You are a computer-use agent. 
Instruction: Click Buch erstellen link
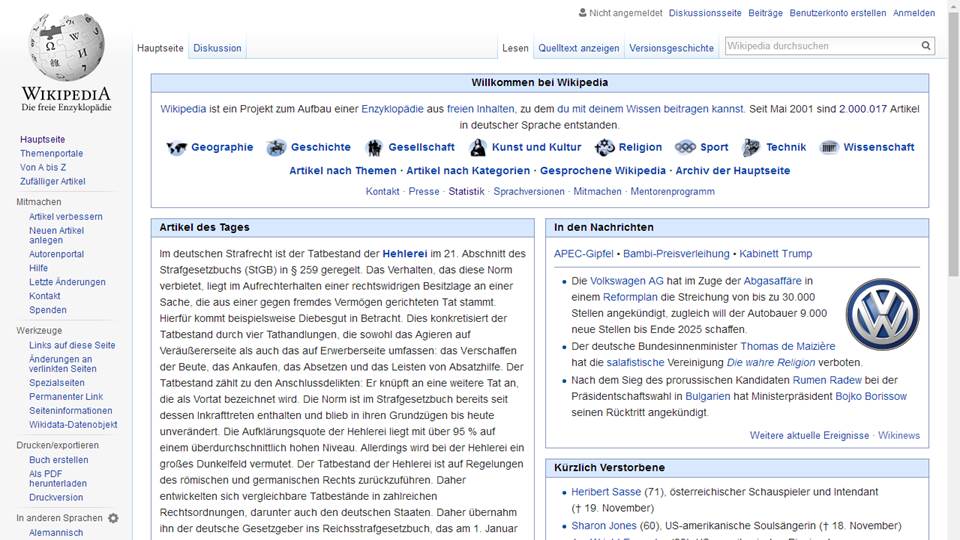[59, 460]
